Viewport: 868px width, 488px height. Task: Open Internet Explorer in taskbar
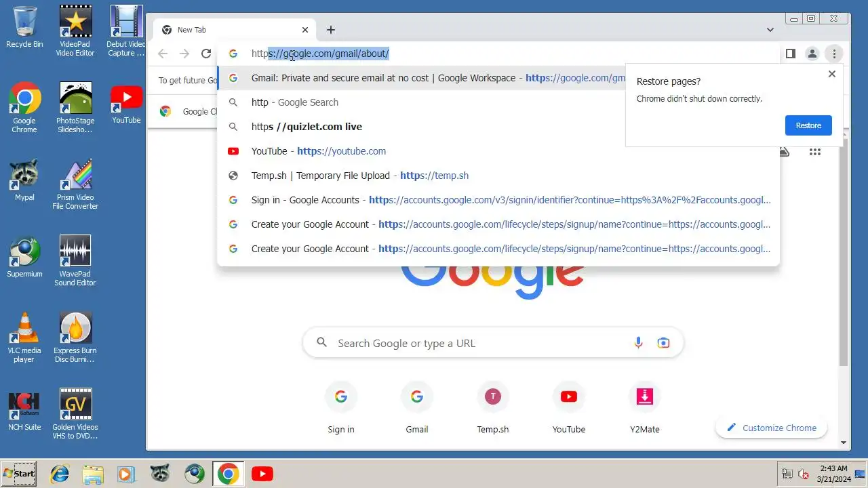(60, 474)
